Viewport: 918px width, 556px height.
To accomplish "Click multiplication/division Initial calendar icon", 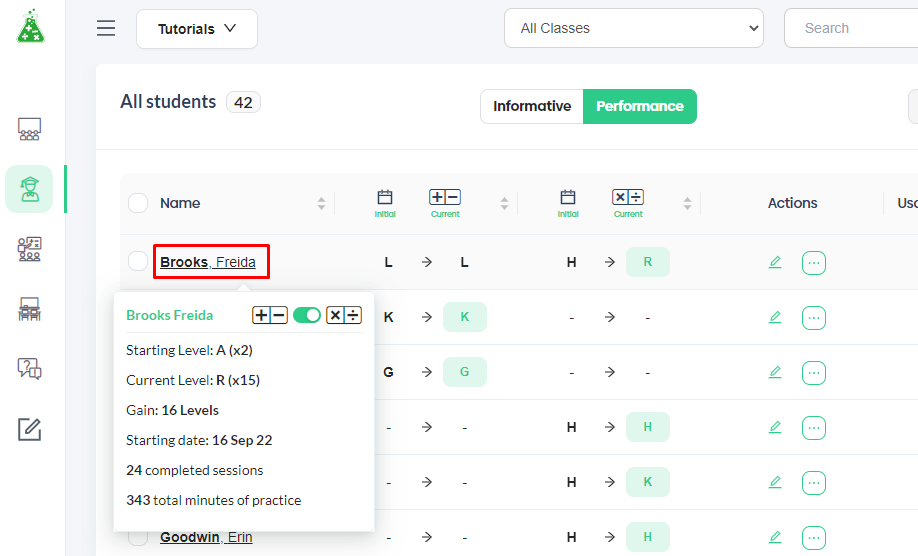I will [x=568, y=197].
